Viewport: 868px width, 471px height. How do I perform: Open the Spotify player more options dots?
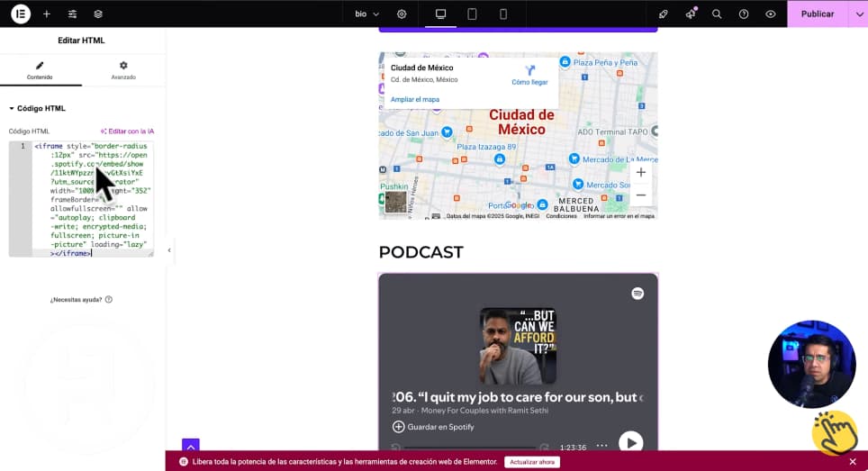pos(601,446)
